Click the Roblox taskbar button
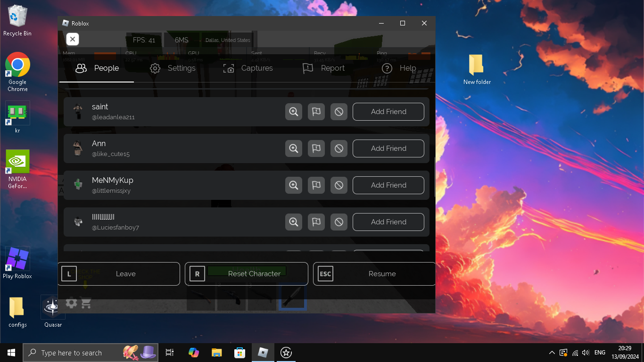The width and height of the screenshot is (644, 362). point(263,353)
